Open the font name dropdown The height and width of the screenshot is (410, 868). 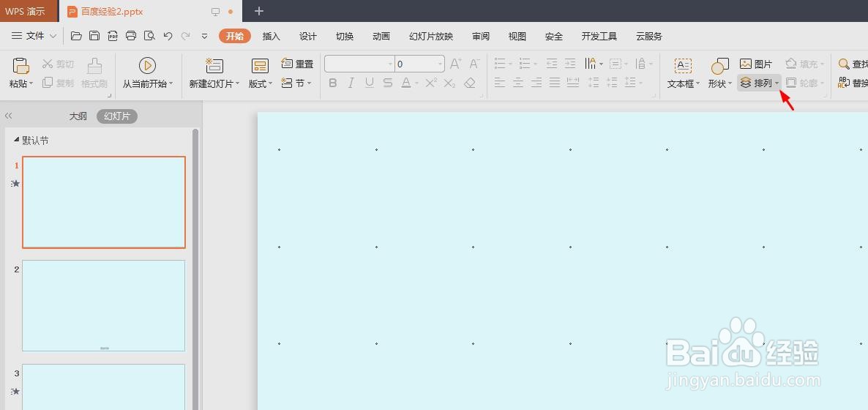tap(390, 64)
